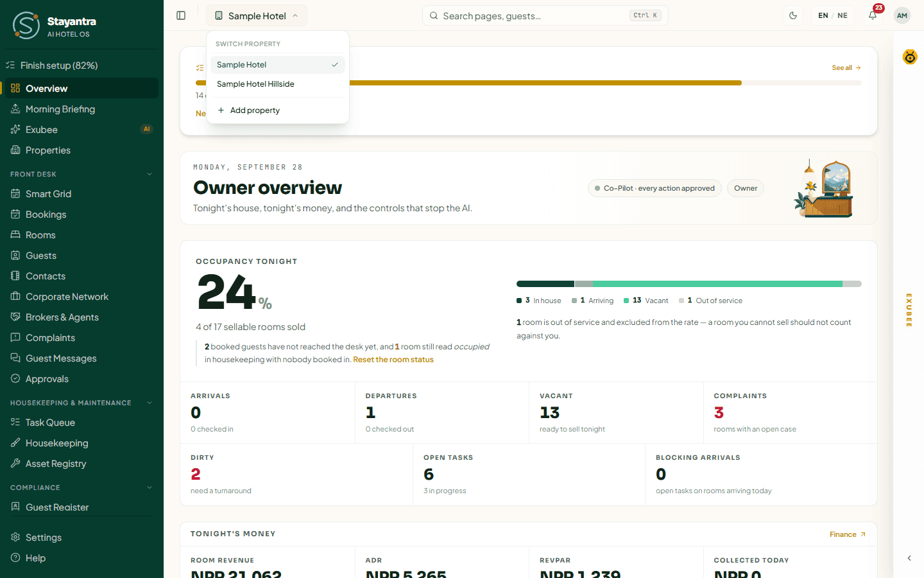Collapse the Housekeeping & Maintenance section
Viewport: 924px width, 578px height.
(x=81, y=403)
